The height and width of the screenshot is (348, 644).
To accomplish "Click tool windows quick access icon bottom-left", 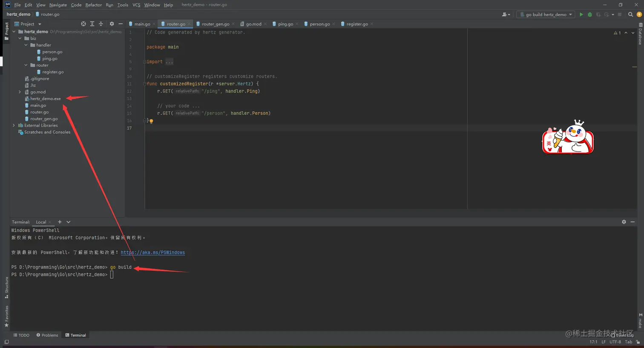I will (6, 342).
